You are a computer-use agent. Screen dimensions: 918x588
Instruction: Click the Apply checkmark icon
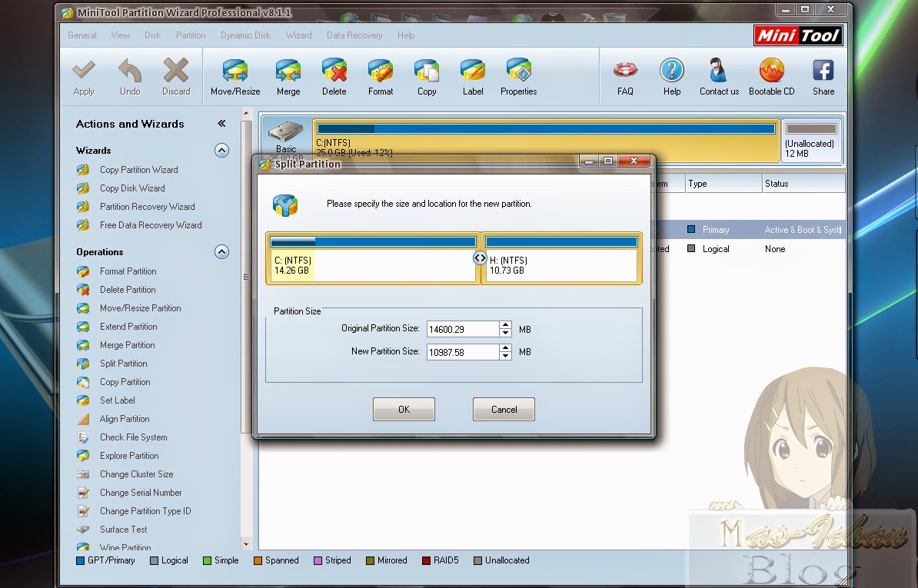(x=84, y=70)
